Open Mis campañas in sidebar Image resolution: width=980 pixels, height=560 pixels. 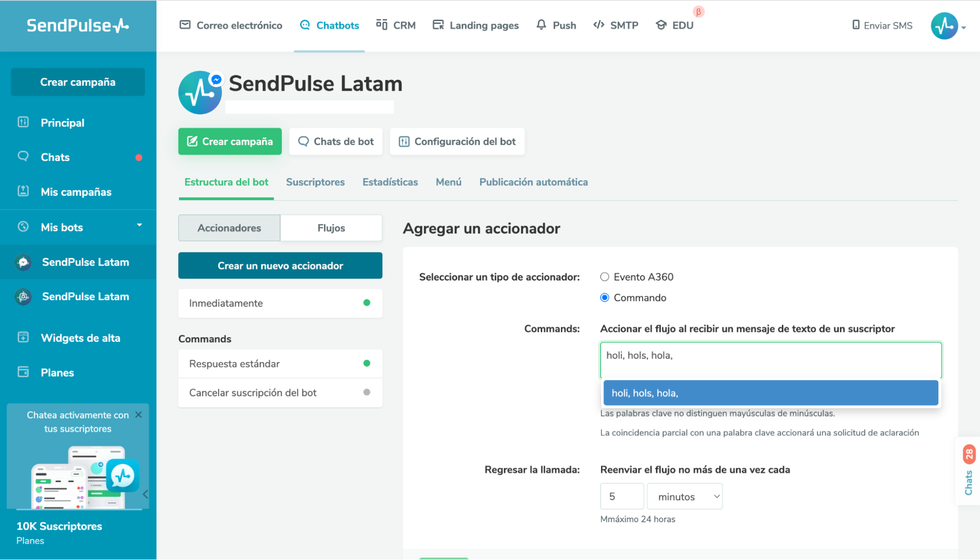pyautogui.click(x=76, y=192)
